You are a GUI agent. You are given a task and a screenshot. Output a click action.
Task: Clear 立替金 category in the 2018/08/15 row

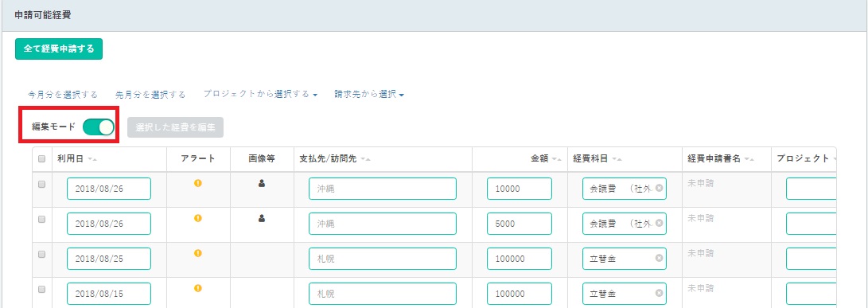pyautogui.click(x=659, y=293)
